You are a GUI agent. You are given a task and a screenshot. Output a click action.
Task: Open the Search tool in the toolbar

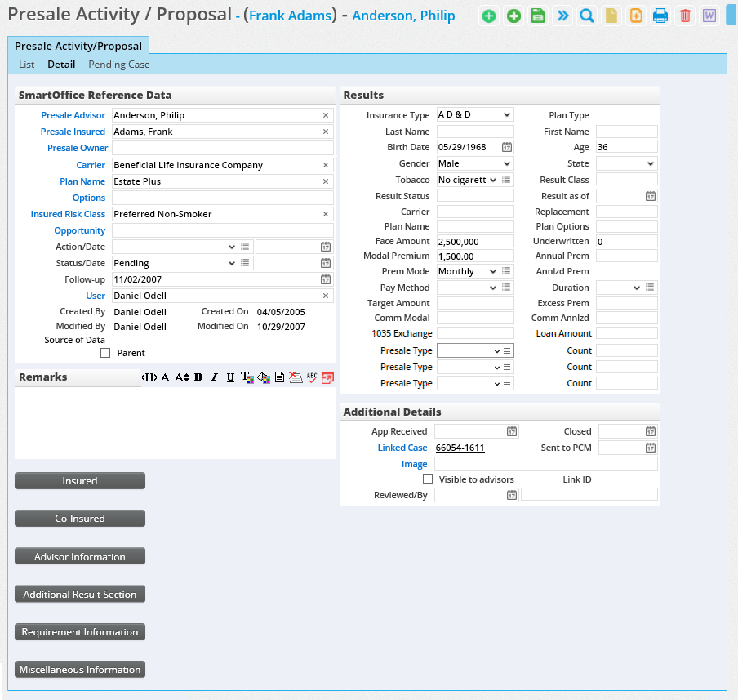tap(587, 15)
